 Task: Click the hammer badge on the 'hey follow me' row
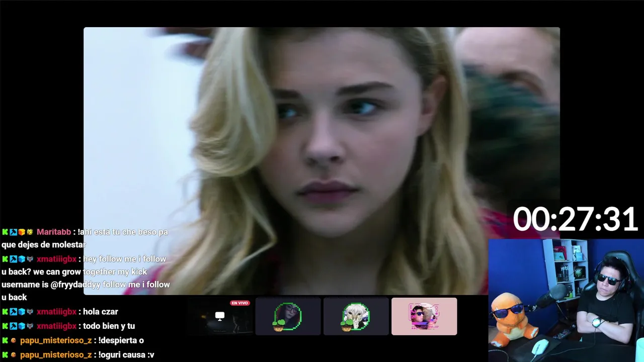(x=14, y=259)
